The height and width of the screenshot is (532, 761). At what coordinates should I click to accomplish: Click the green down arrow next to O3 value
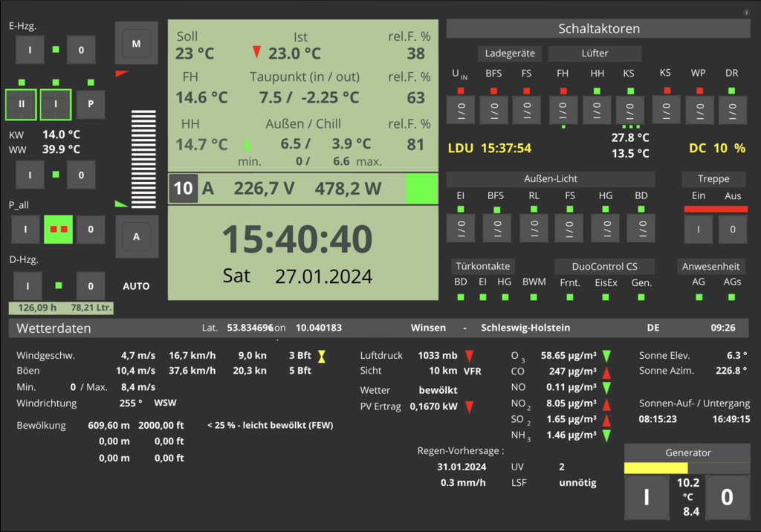point(606,356)
